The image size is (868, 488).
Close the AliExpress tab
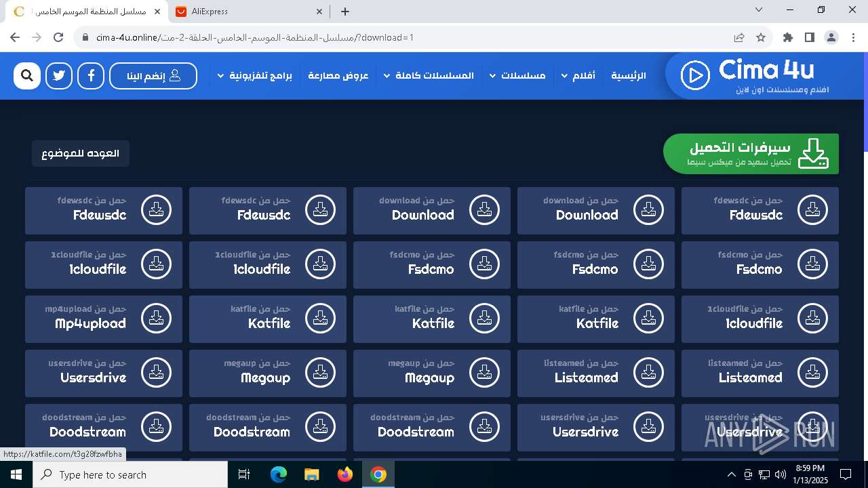click(320, 11)
